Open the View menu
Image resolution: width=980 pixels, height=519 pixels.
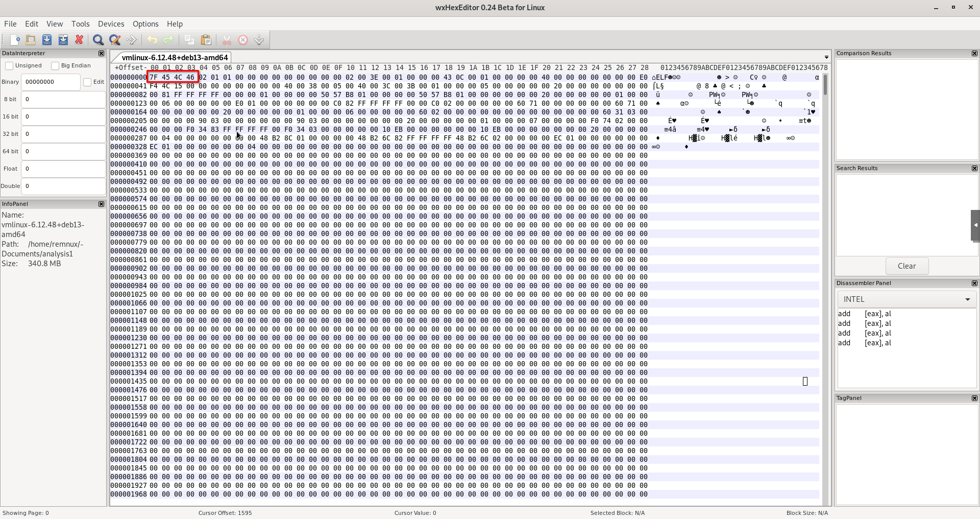coord(55,24)
